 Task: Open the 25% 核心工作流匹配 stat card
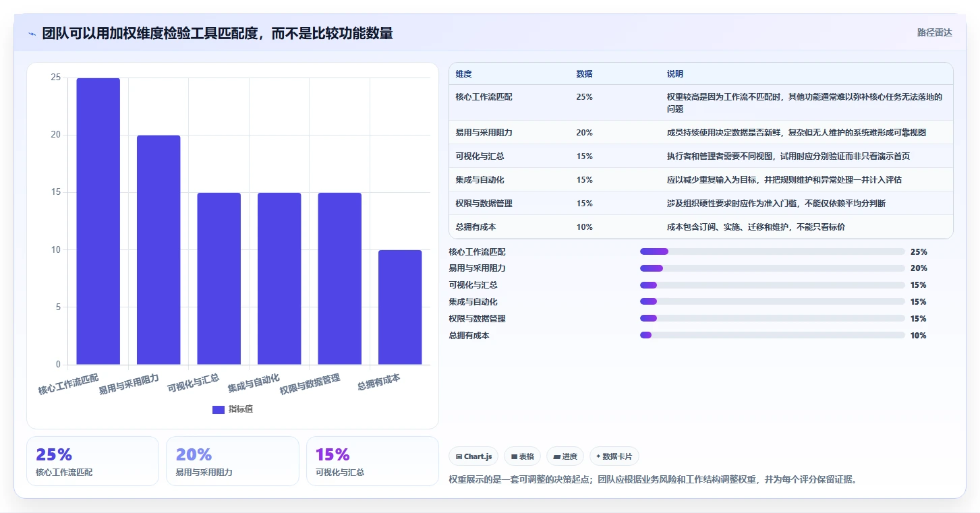(x=92, y=461)
